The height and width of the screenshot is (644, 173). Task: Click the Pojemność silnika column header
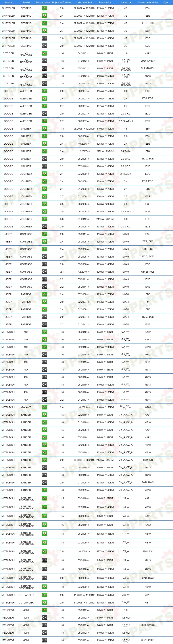(x=62, y=2)
